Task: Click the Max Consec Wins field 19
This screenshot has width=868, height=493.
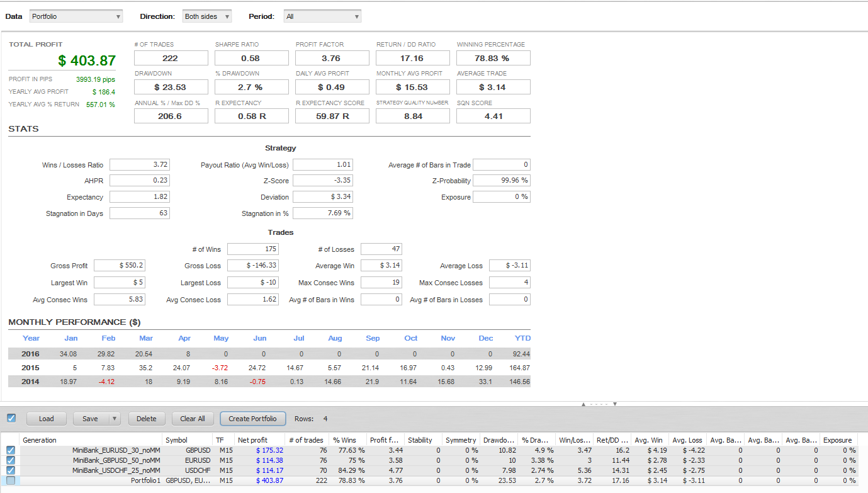Action: [x=381, y=282]
